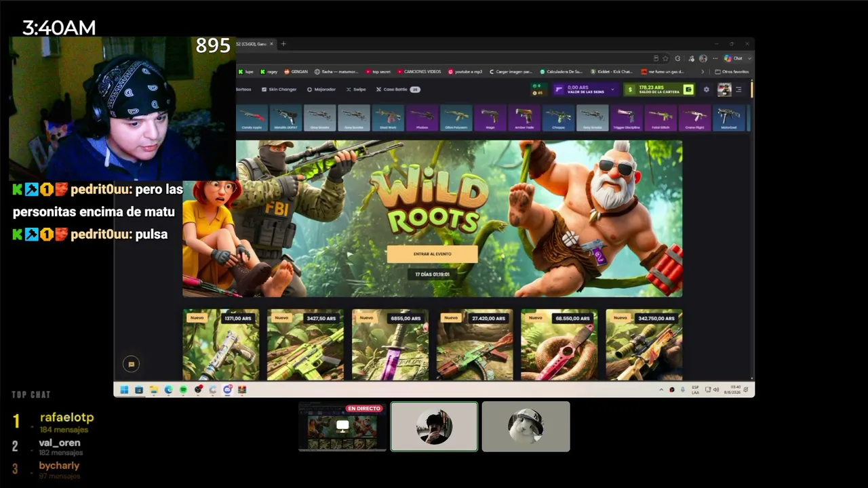868x488 pixels.
Task: Open the 'top secret' bookmark
Action: click(378, 71)
